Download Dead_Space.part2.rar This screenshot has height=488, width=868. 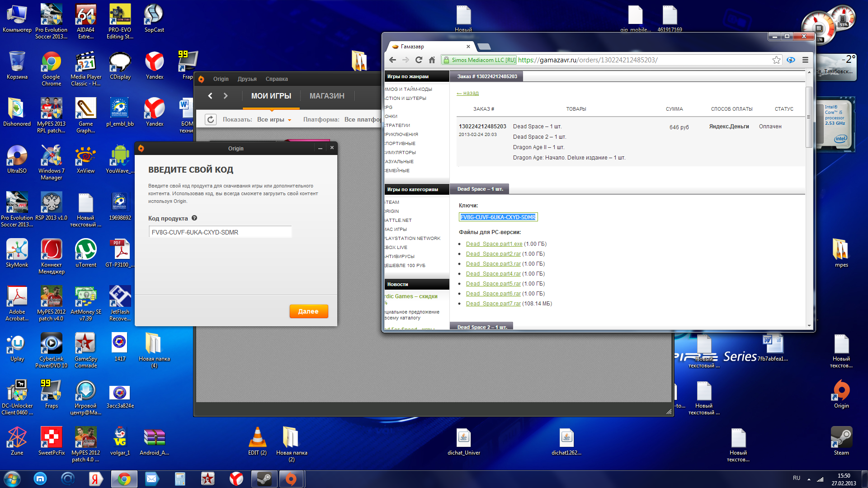(493, 254)
